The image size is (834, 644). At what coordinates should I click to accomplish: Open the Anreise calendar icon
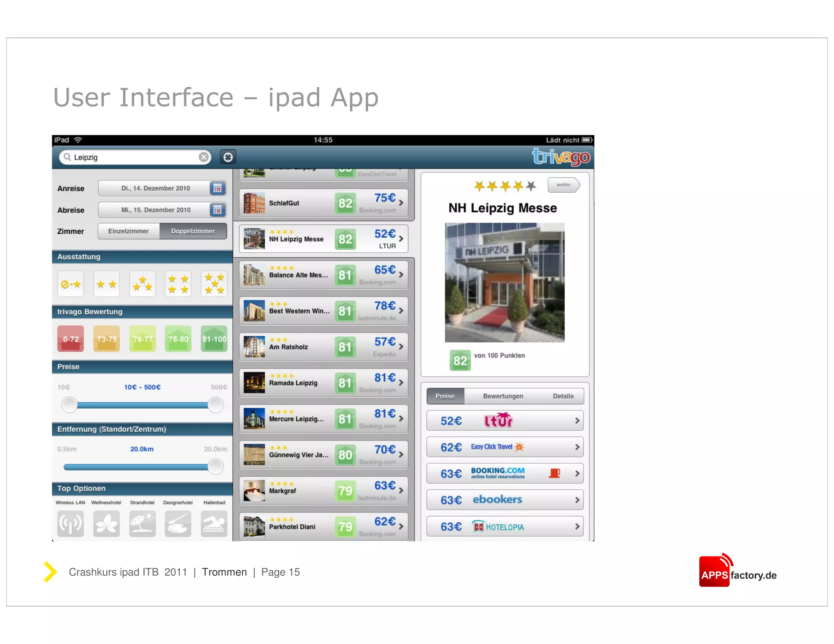click(x=217, y=188)
